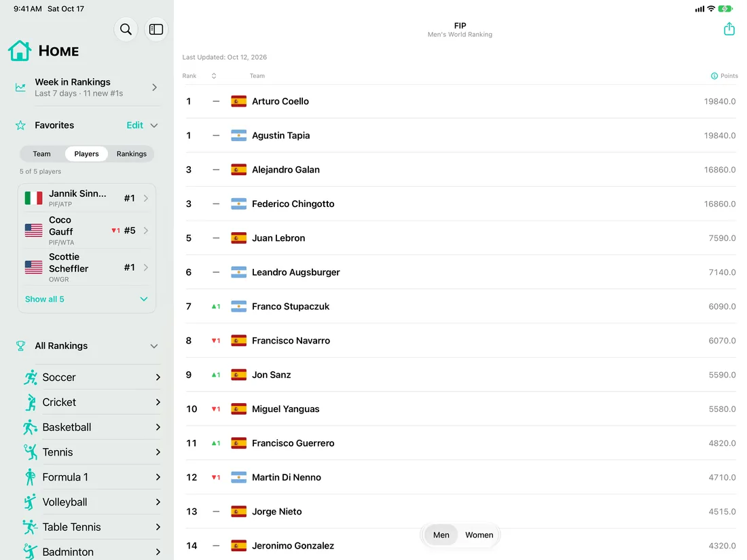Image resolution: width=747 pixels, height=560 pixels.
Task: Tap Coco Gauff's USA flag
Action: pyautogui.click(x=33, y=231)
